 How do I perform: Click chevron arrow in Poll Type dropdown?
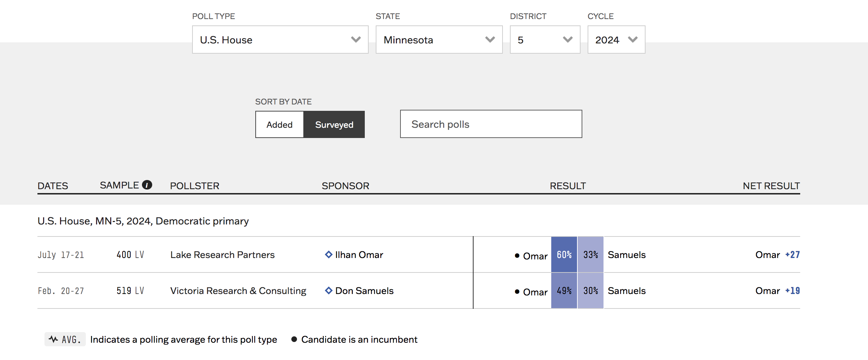tap(356, 40)
